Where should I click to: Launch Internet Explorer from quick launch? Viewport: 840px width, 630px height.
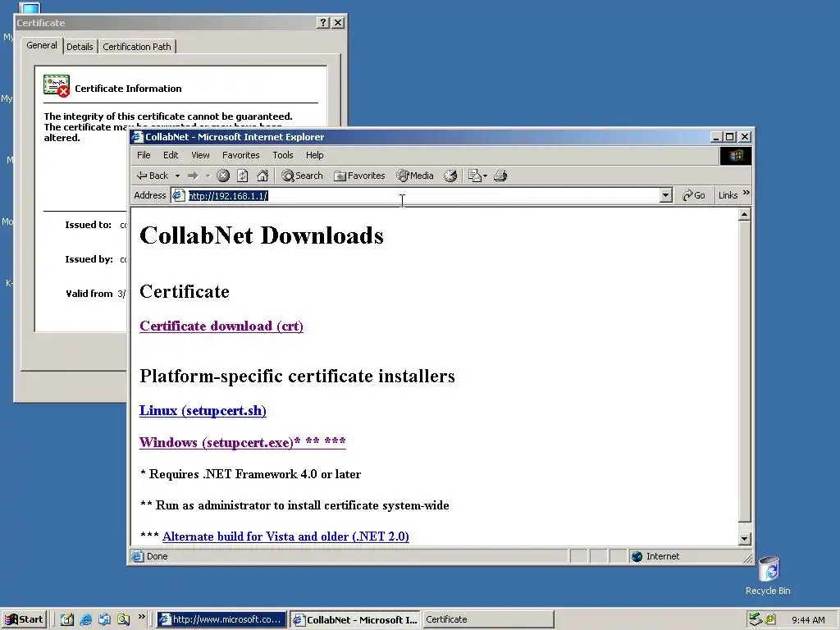click(85, 619)
